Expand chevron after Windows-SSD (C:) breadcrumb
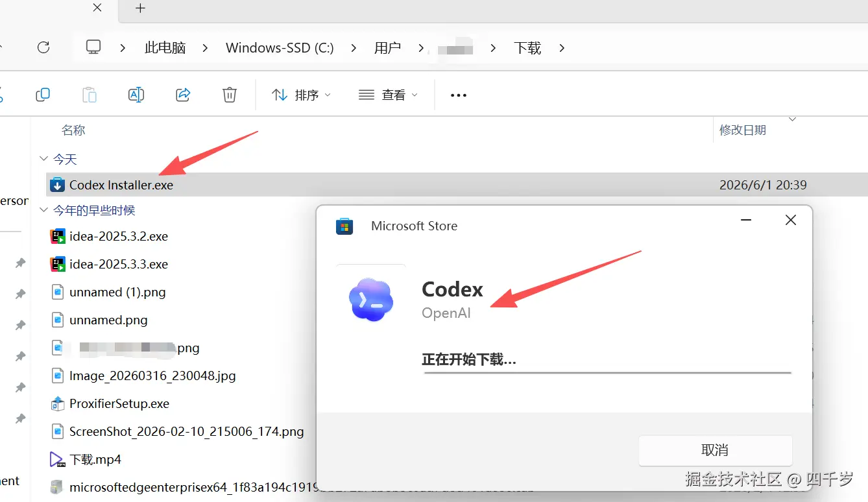Viewport: 868px width, 502px height. pos(354,48)
